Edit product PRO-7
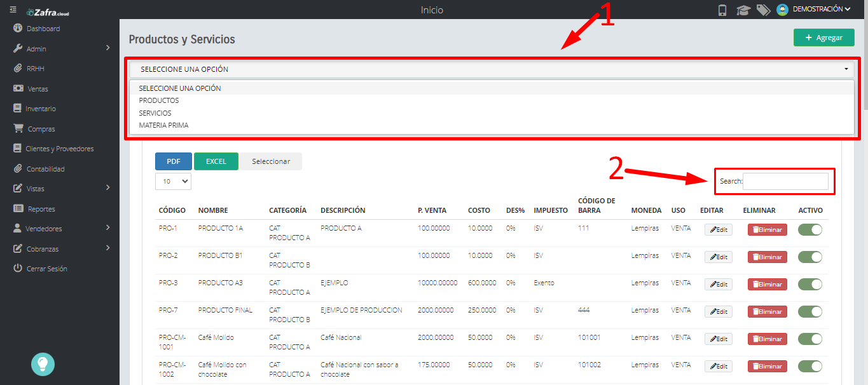 (719, 312)
